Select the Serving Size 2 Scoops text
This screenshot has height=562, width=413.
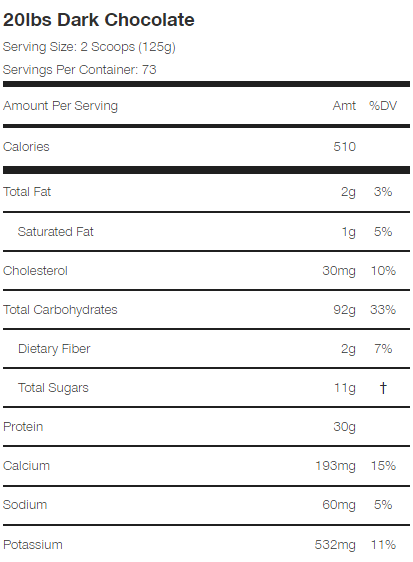pos(89,47)
